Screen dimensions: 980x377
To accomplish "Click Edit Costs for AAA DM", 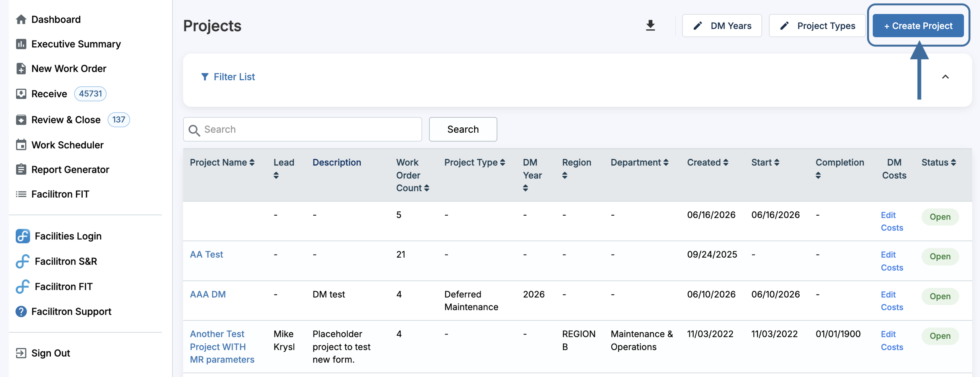I will point(892,301).
